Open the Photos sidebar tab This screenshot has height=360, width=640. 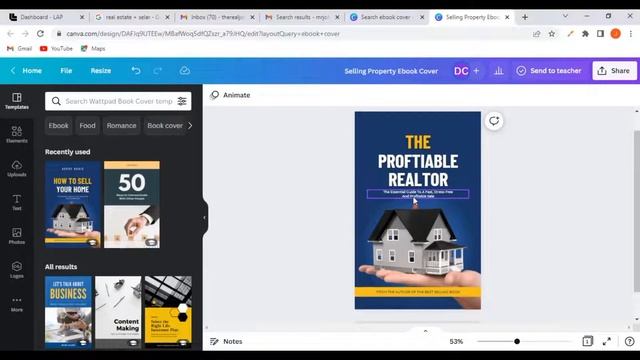17,236
